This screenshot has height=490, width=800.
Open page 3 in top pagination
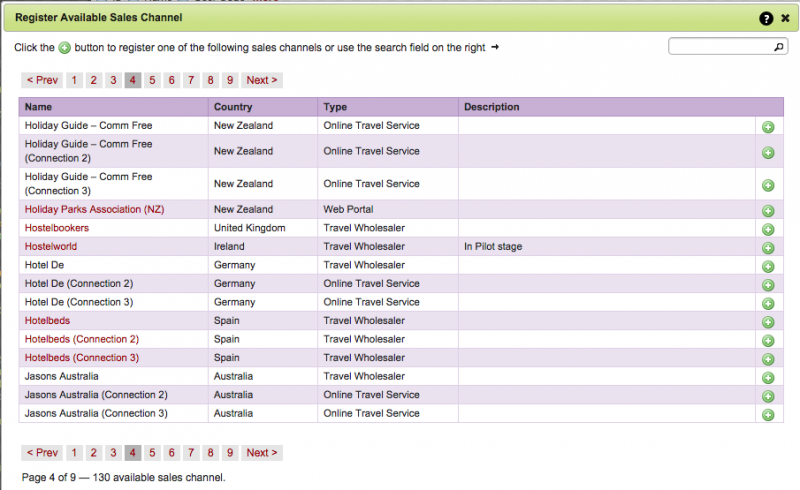click(x=113, y=80)
